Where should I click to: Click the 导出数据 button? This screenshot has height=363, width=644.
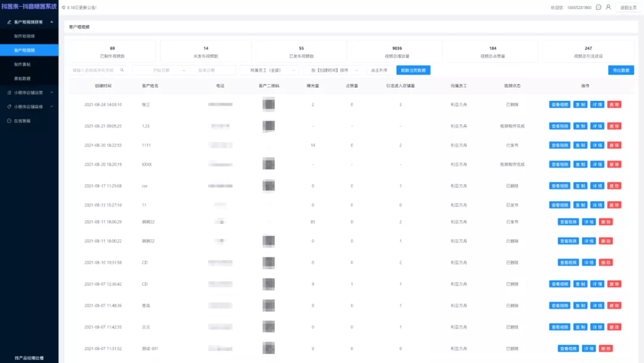621,70
